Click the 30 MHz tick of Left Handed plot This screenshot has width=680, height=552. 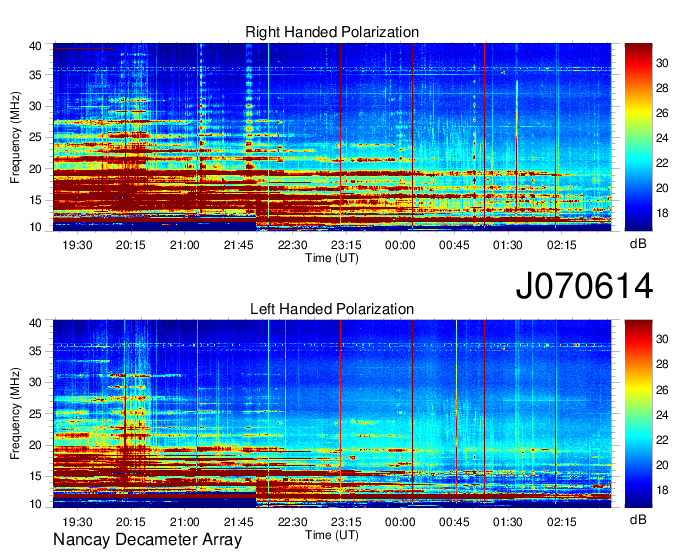pyautogui.click(x=35, y=382)
